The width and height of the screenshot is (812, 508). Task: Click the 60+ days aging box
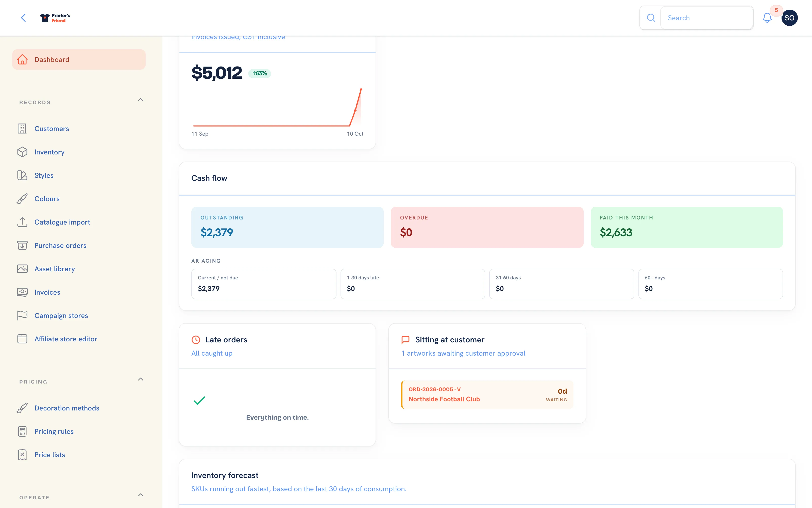tap(711, 283)
